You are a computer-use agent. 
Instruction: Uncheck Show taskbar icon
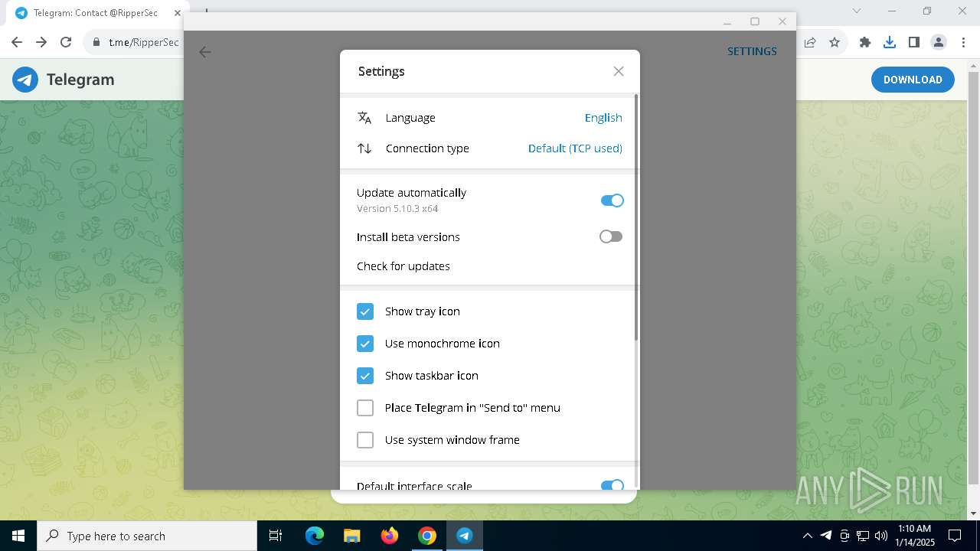tap(365, 376)
